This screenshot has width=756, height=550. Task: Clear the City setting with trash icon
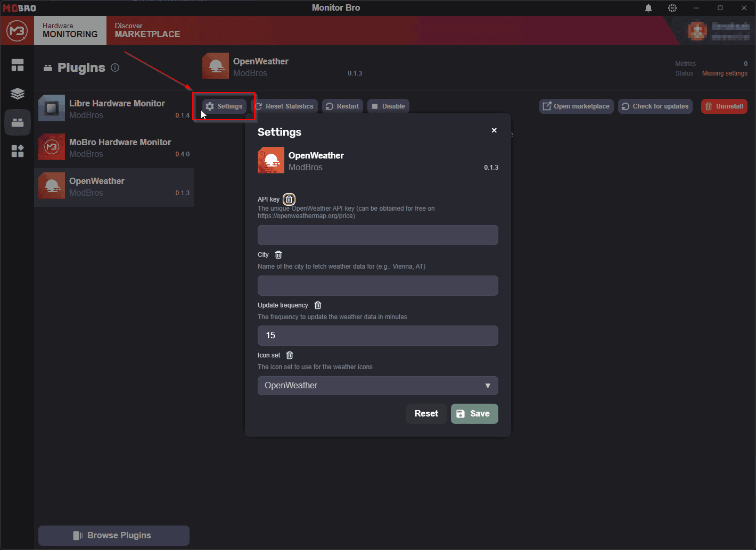278,255
